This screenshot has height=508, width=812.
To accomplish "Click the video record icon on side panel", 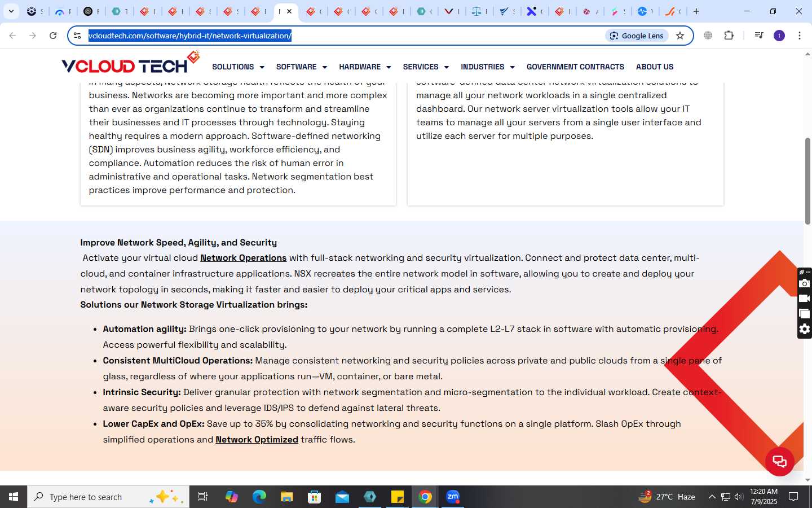I will click(x=805, y=299).
